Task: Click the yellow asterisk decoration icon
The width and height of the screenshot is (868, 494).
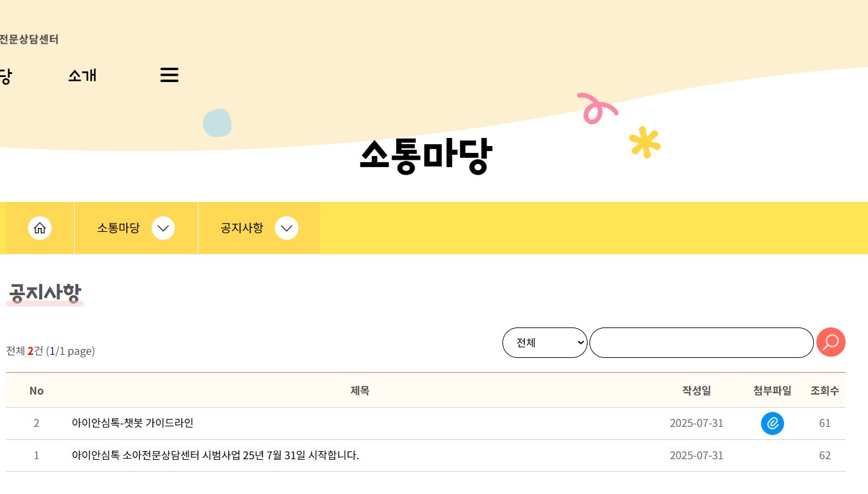Action: coord(645,142)
